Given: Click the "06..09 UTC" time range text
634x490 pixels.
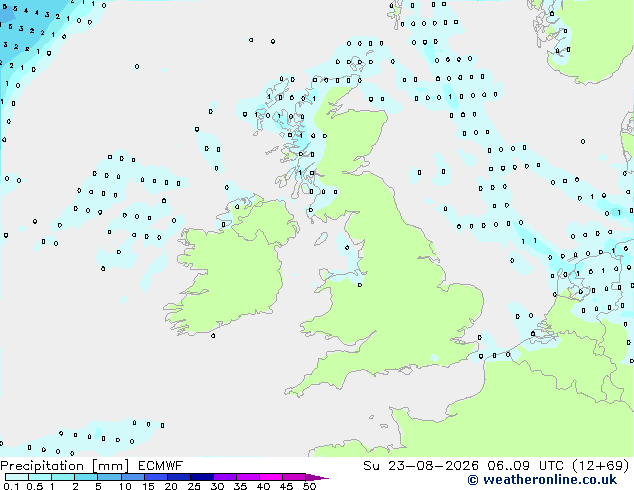Looking at the screenshot, I should tap(525, 466).
